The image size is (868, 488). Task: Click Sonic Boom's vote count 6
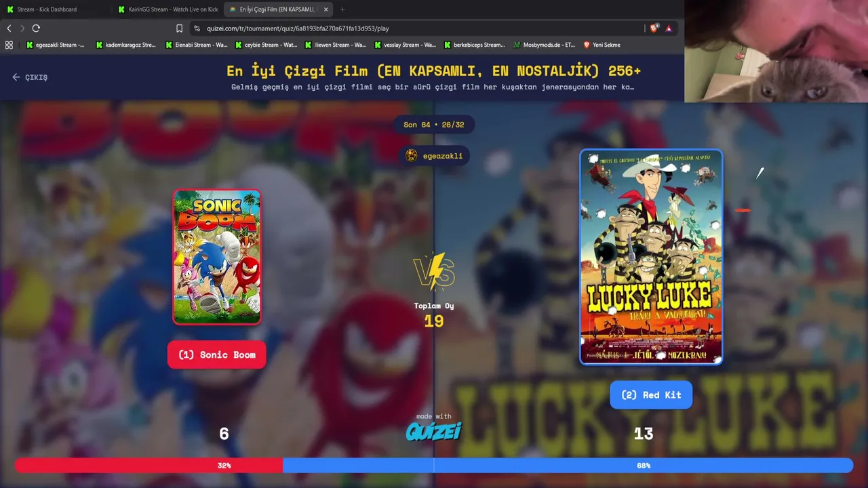coord(224,434)
